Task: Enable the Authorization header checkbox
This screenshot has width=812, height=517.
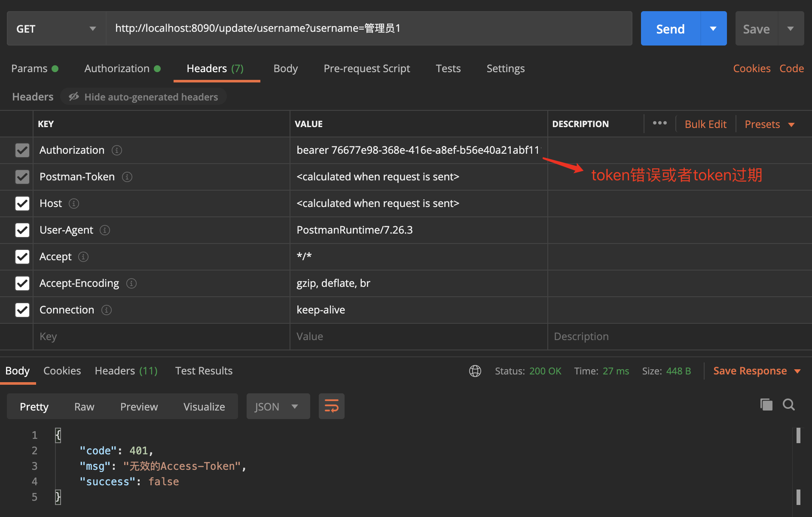Action: pyautogui.click(x=22, y=150)
